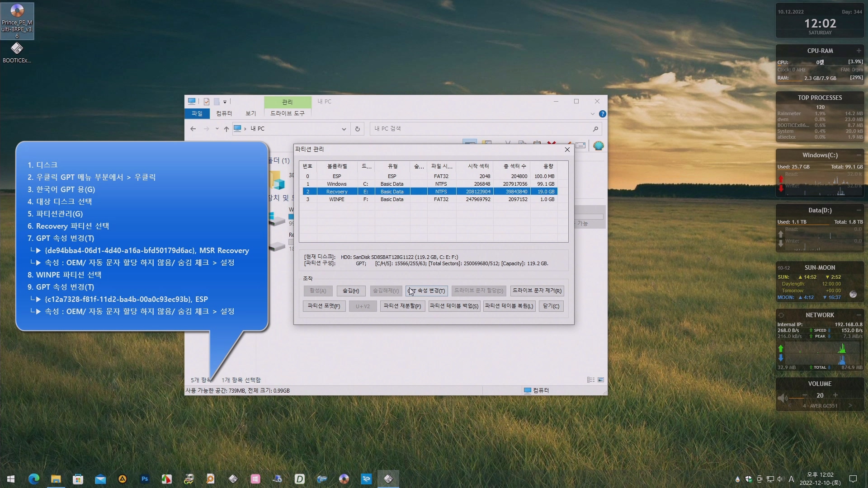The height and width of the screenshot is (488, 868).
Task: Expand the address bar history dropdown
Action: (344, 129)
